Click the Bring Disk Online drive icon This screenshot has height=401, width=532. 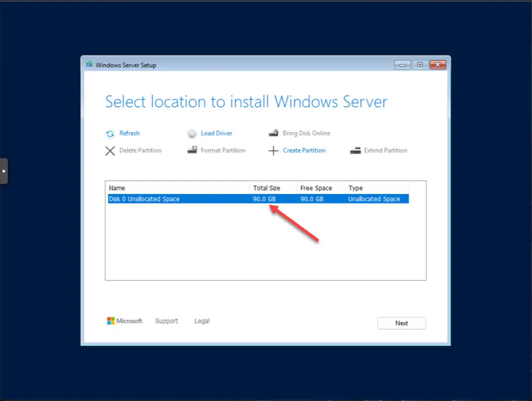click(x=274, y=133)
